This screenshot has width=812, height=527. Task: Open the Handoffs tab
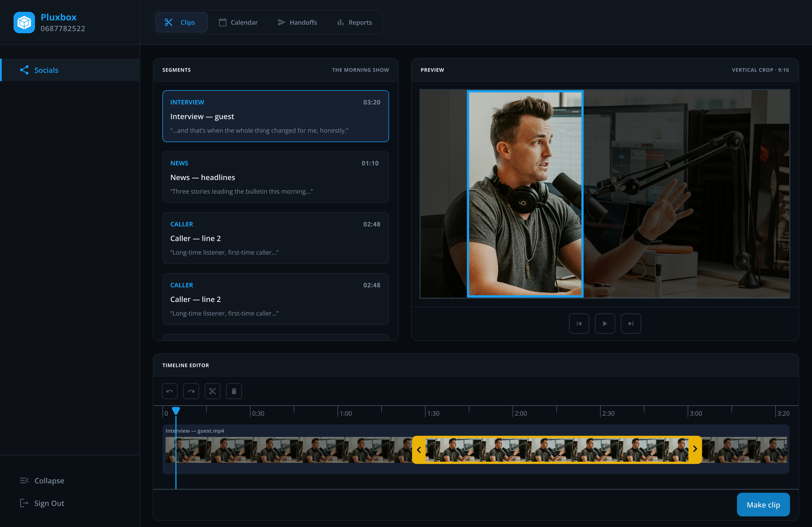click(297, 23)
